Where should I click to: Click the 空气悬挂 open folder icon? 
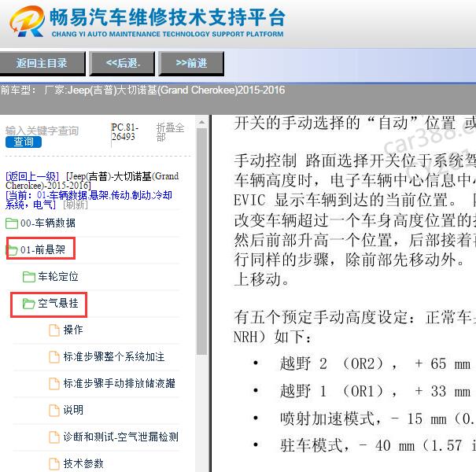pos(29,303)
